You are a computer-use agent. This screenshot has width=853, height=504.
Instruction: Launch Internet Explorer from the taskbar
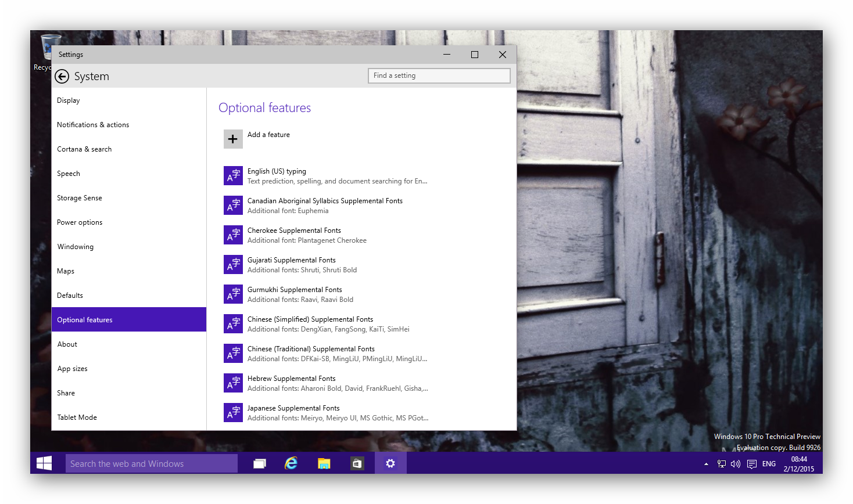point(291,463)
